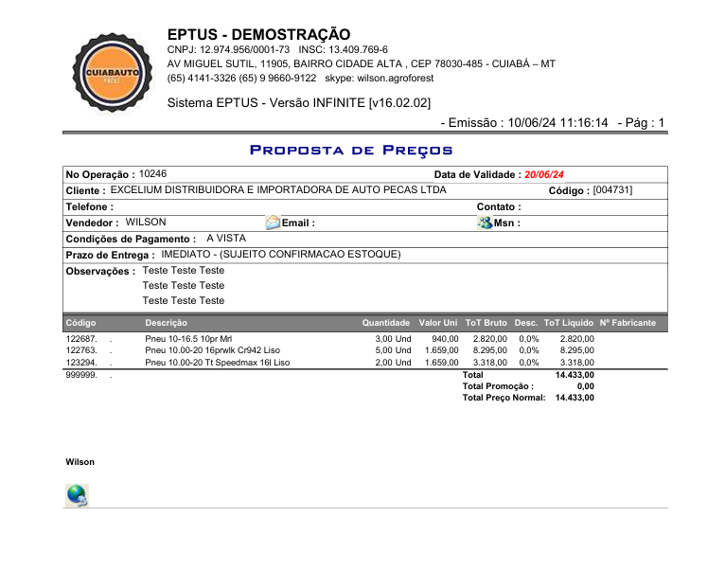Click the ToT Liquido column header
The width and height of the screenshot is (725, 588).
pyautogui.click(x=568, y=323)
